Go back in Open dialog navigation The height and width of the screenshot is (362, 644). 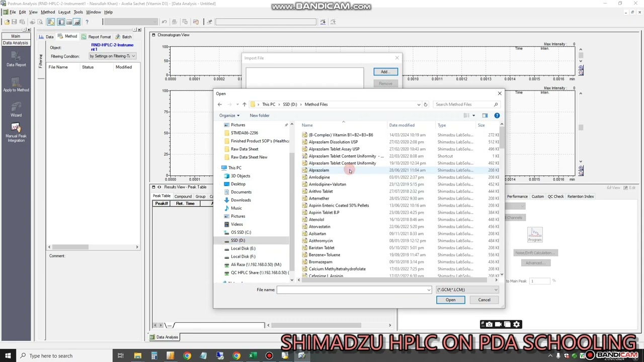pyautogui.click(x=219, y=105)
